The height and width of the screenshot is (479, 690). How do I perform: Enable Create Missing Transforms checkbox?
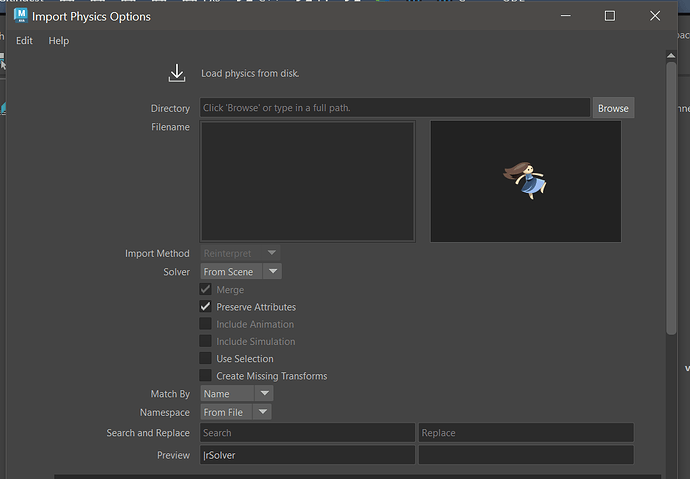[x=206, y=376]
